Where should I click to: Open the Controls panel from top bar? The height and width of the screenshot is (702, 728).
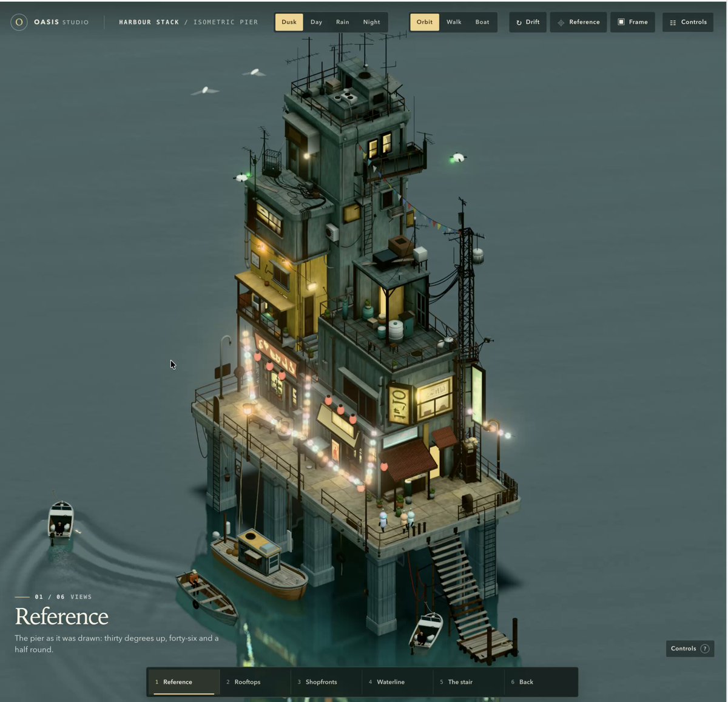pos(688,22)
